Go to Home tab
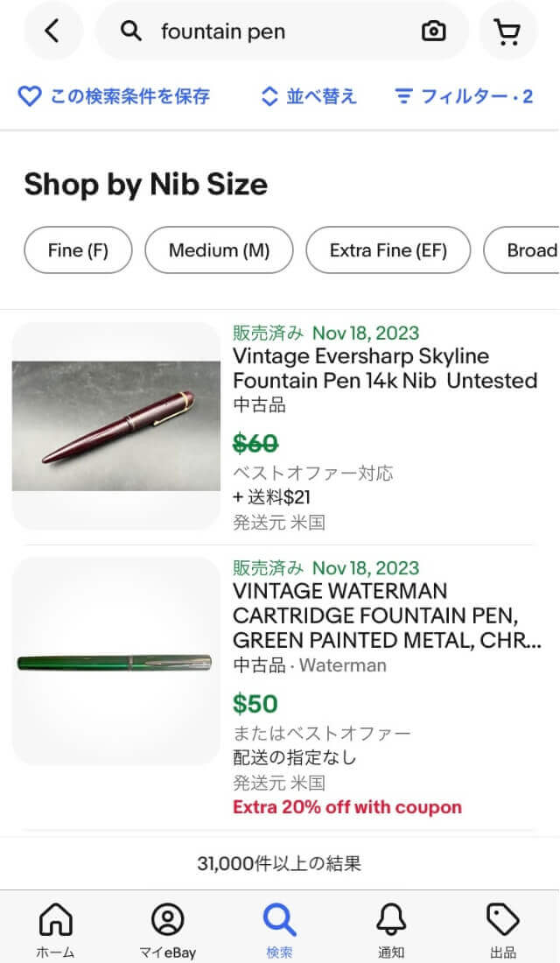560x963 pixels. tap(55, 930)
